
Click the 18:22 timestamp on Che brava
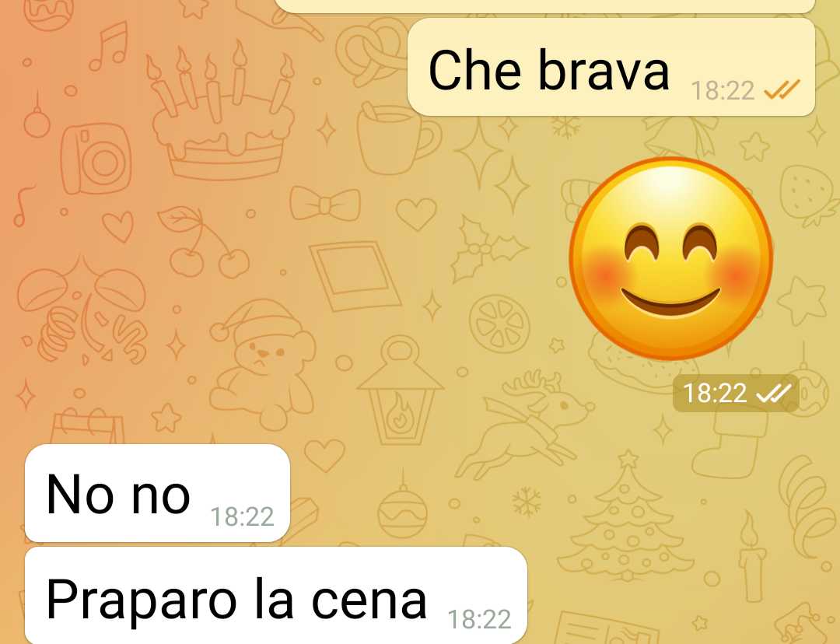(x=722, y=90)
